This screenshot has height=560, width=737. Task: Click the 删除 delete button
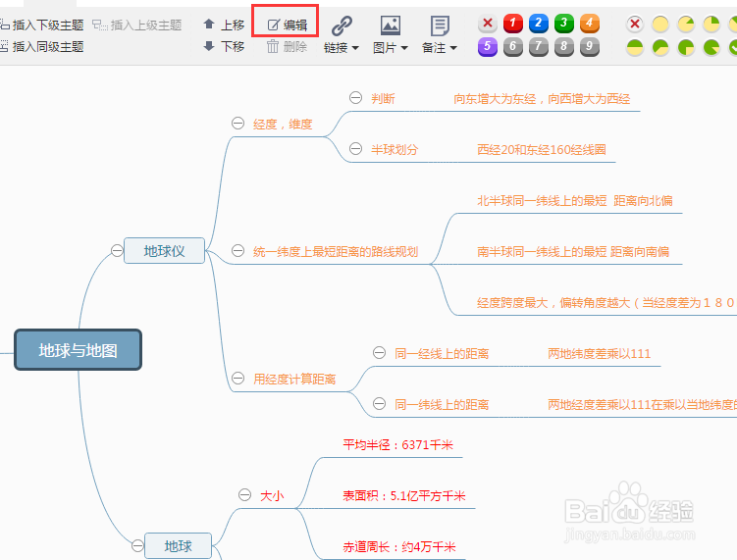(287, 46)
